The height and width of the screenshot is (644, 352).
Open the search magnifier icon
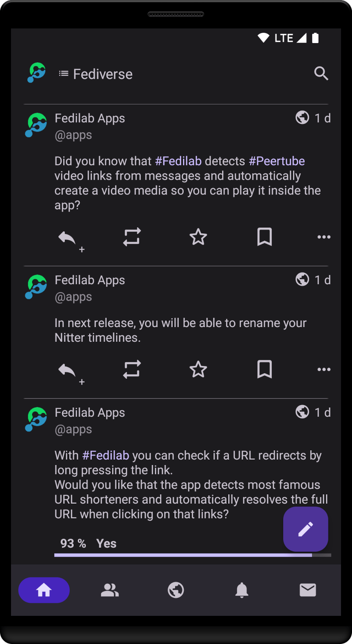tap(321, 74)
